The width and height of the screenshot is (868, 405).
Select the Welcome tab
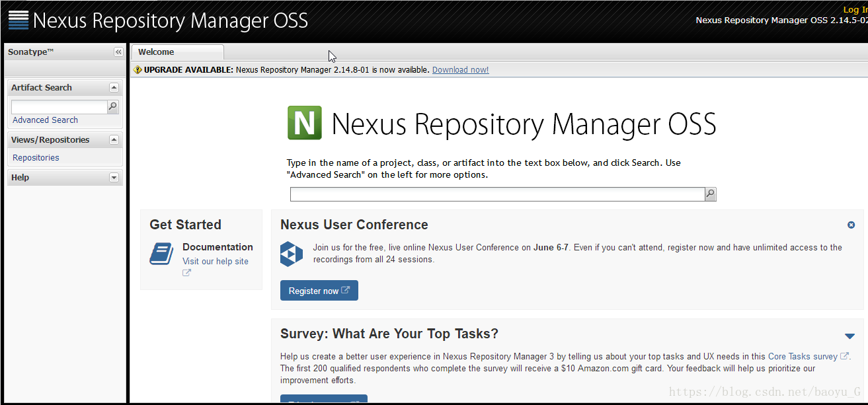pyautogui.click(x=177, y=52)
